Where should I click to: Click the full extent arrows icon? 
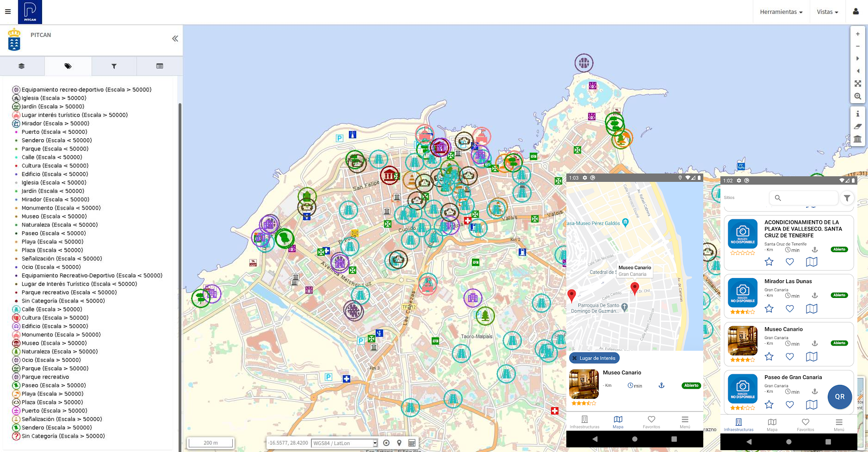pos(857,84)
